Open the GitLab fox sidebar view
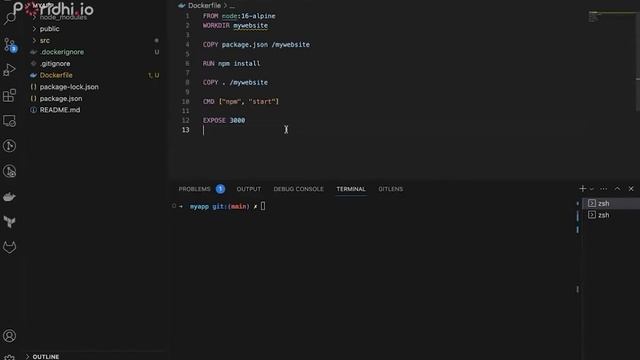 [x=9, y=247]
